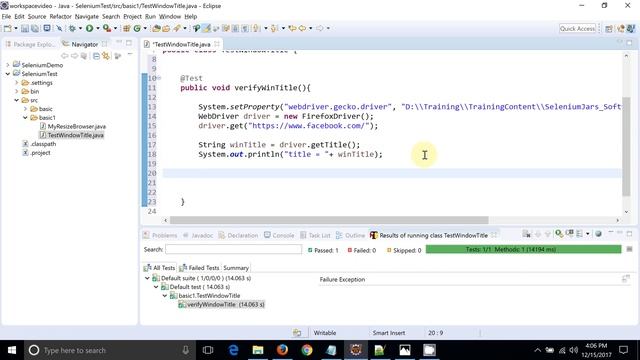Maximize the TestNG results panel

coord(629,233)
